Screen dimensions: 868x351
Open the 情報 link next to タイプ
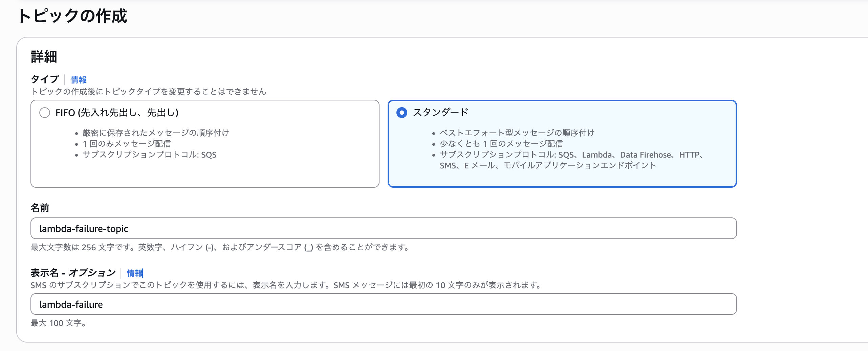pos(79,80)
